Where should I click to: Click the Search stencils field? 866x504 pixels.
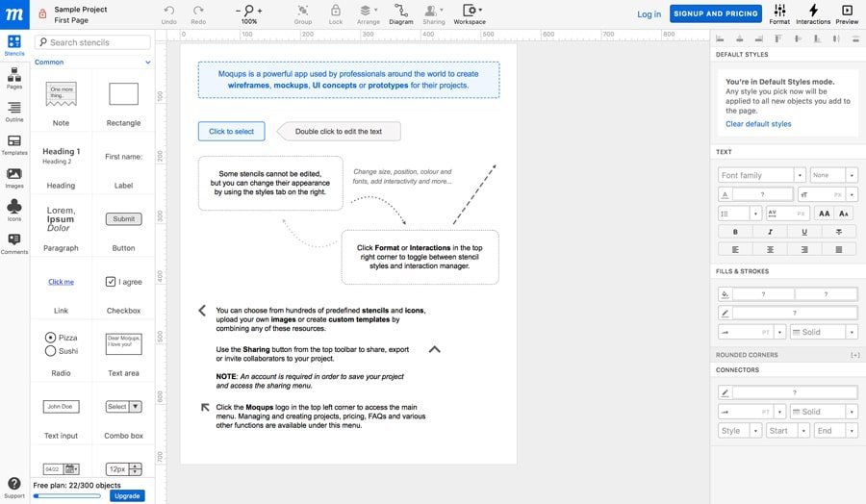pos(92,42)
